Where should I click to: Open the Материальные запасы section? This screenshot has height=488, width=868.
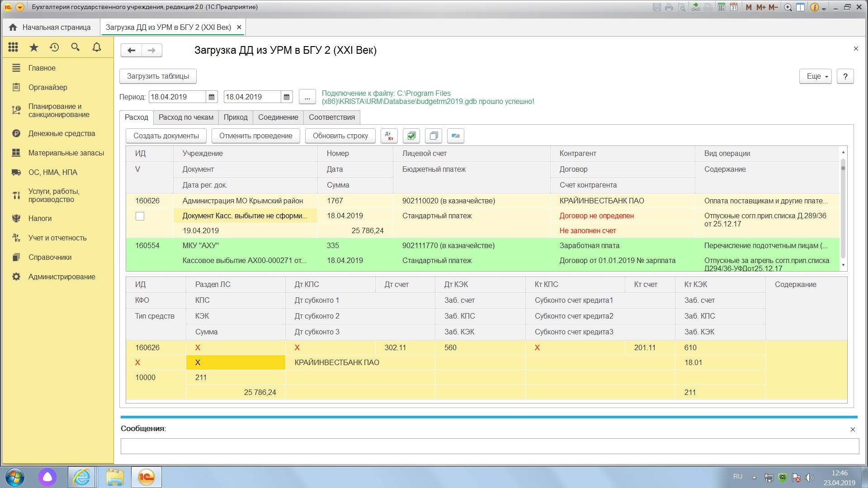coord(58,153)
